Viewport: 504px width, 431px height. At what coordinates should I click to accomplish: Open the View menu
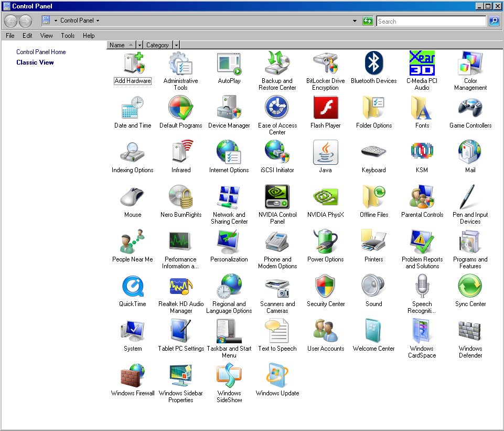46,35
